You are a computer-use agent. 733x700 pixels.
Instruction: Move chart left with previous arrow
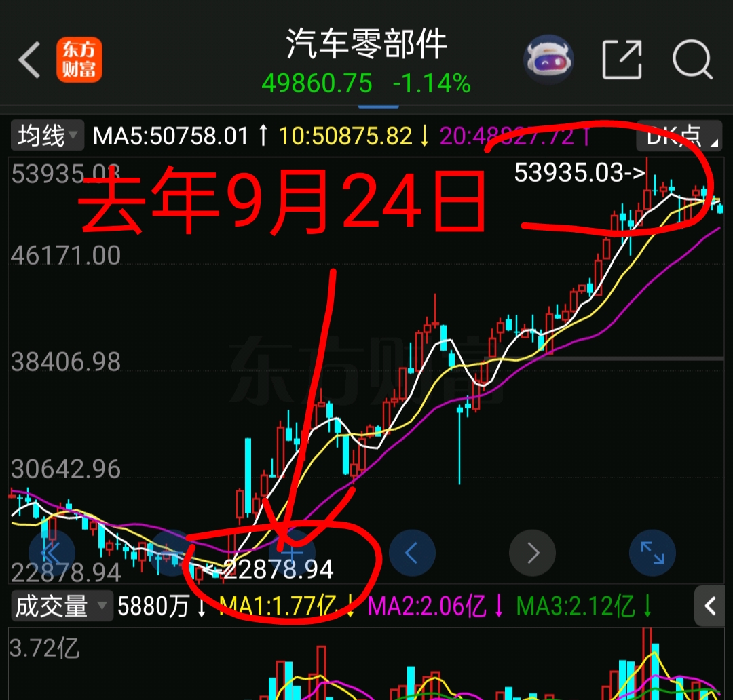(412, 553)
